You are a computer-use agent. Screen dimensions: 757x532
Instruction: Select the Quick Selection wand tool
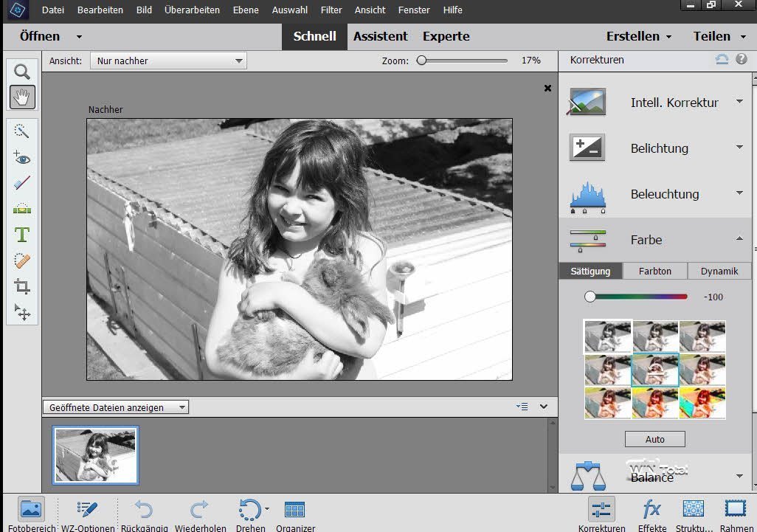pyautogui.click(x=22, y=131)
